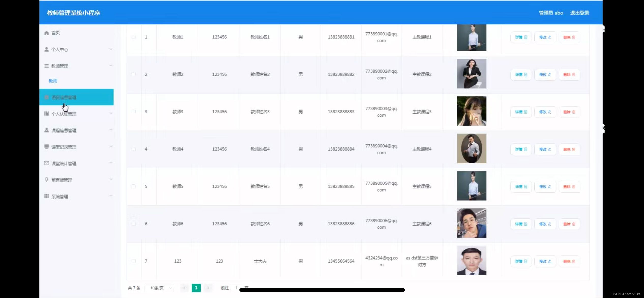Collapse the 教师管理 menu chevron
The height and width of the screenshot is (298, 644).
pos(111,66)
